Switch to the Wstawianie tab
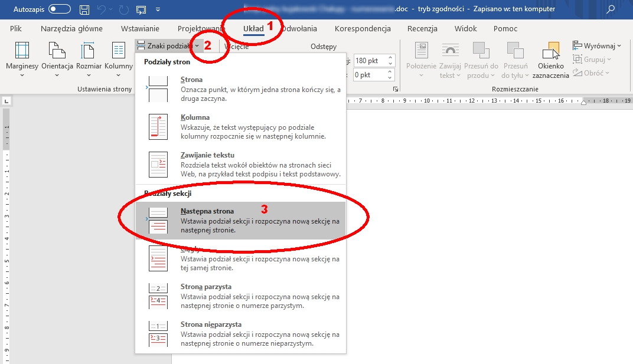Screen dimensions: 633x364 (x=140, y=29)
